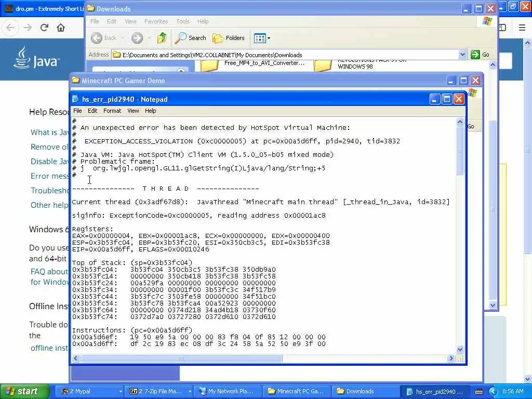The image size is (532, 399).
Task: Click the Notepad horizontal scroll right arrow
Action: pyautogui.click(x=451, y=358)
